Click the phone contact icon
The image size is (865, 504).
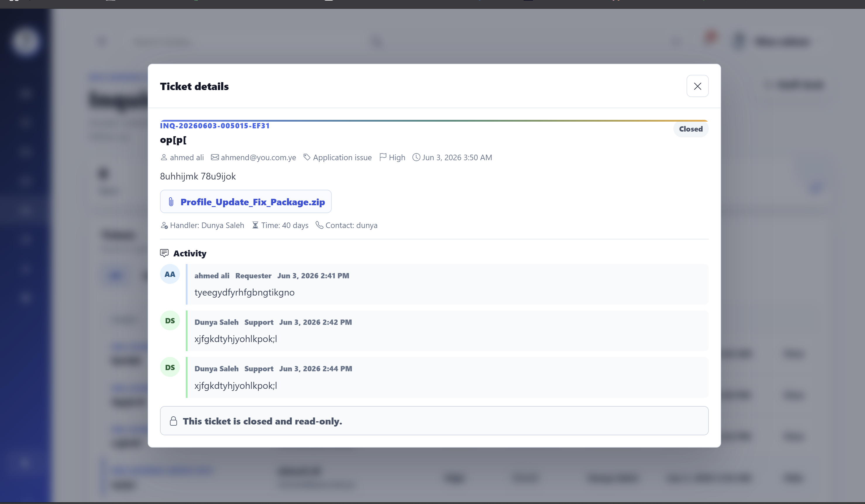(x=319, y=225)
